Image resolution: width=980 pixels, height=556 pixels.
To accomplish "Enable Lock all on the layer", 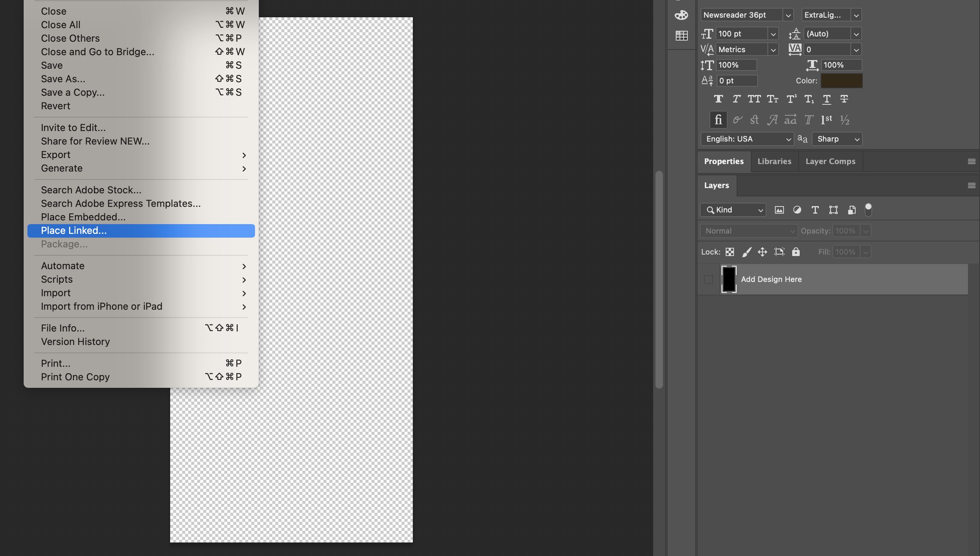I will click(x=796, y=252).
